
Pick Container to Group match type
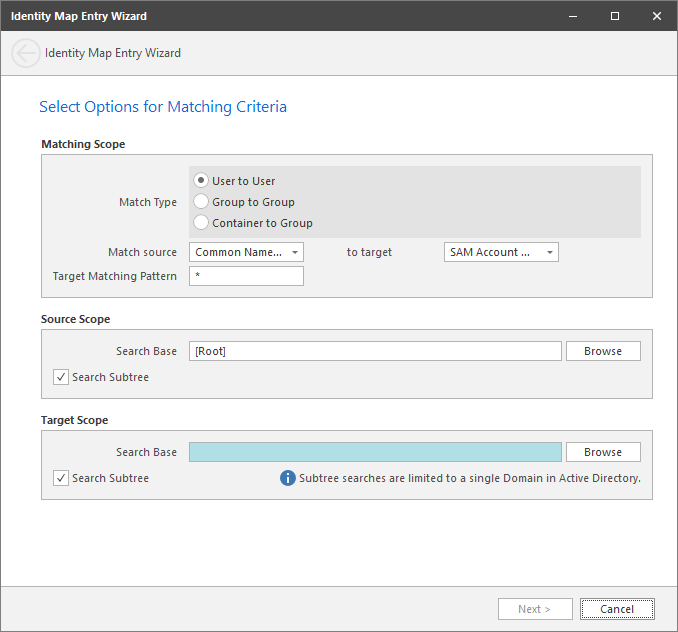(x=201, y=223)
